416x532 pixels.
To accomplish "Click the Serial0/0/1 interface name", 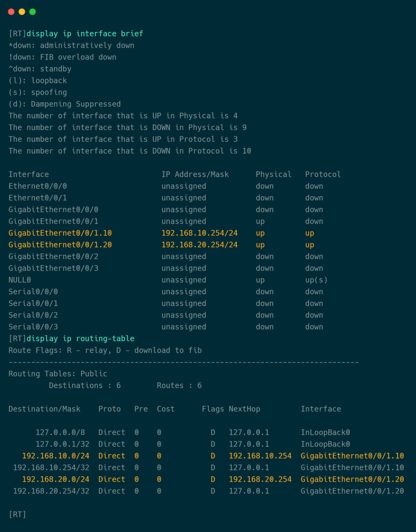I will click(x=33, y=303).
